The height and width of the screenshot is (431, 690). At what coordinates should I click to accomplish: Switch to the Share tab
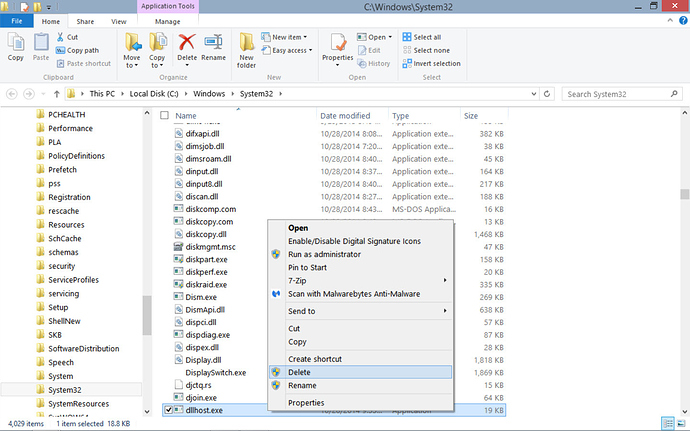coord(85,21)
